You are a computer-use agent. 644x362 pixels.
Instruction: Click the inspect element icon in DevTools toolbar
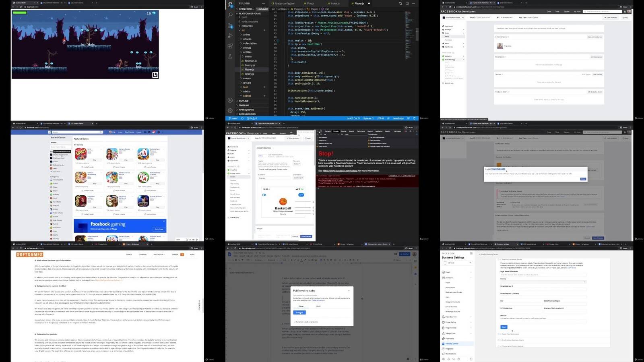317,131
